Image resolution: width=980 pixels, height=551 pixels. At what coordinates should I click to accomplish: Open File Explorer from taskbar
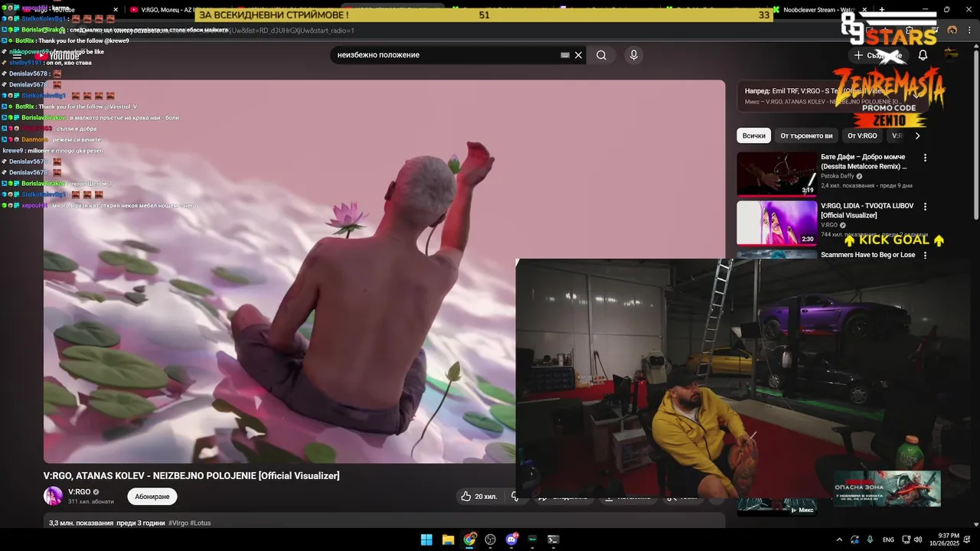coord(448,540)
